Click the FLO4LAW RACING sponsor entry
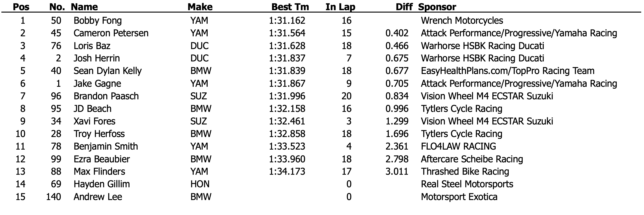Image resolution: width=644 pixels, height=215 pixels. coord(458,146)
